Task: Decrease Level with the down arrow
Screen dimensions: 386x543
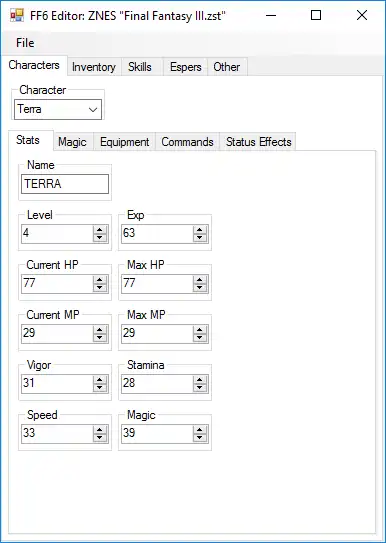Action: tap(100, 238)
